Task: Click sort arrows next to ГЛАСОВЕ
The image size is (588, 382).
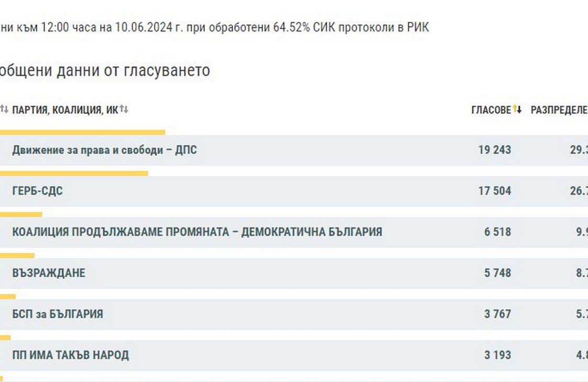Action: 517,110
